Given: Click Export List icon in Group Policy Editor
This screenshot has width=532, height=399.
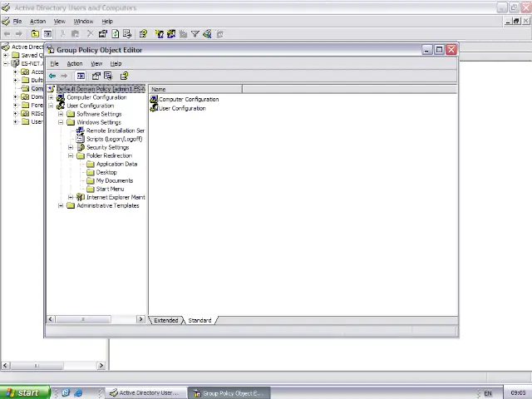Looking at the screenshot, I should click(x=109, y=76).
